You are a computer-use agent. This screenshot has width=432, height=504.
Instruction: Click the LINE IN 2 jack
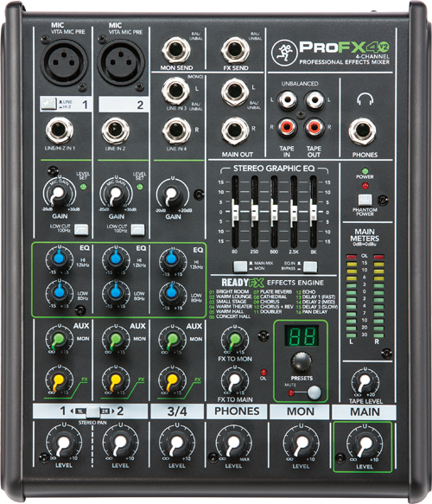click(115, 131)
